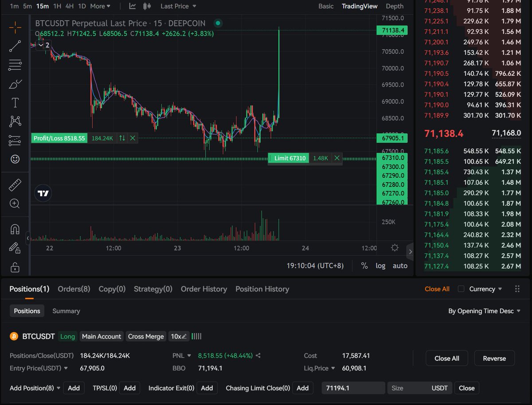Viewport: 532px width, 405px height.
Task: Toggle percent scale on chart
Action: 364,266
